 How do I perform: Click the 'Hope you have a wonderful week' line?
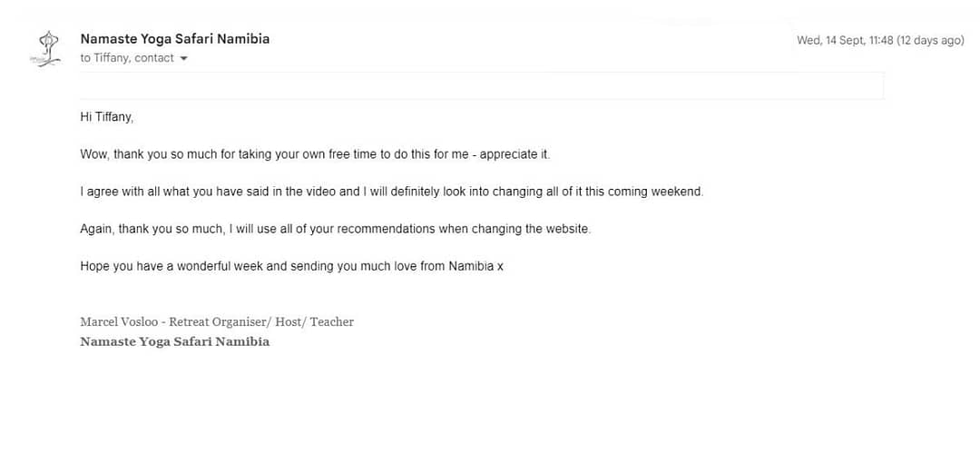[x=291, y=266]
